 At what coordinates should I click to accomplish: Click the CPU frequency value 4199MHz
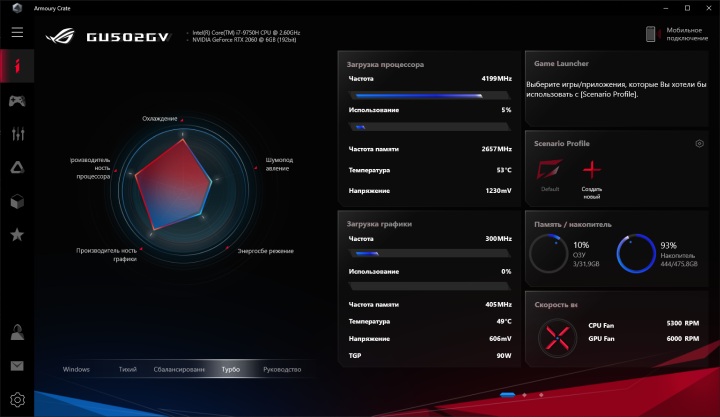496,79
